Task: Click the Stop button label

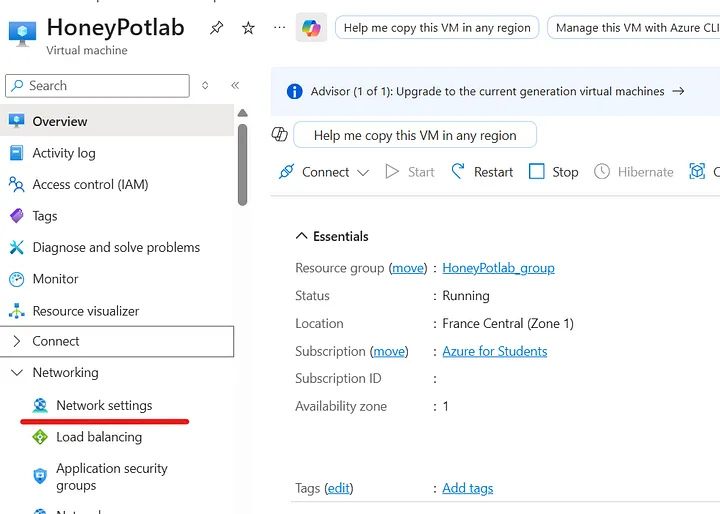Action: point(565,172)
